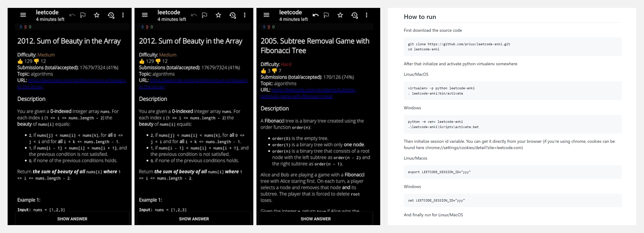Flag the card in second Anki screen

coord(205,15)
